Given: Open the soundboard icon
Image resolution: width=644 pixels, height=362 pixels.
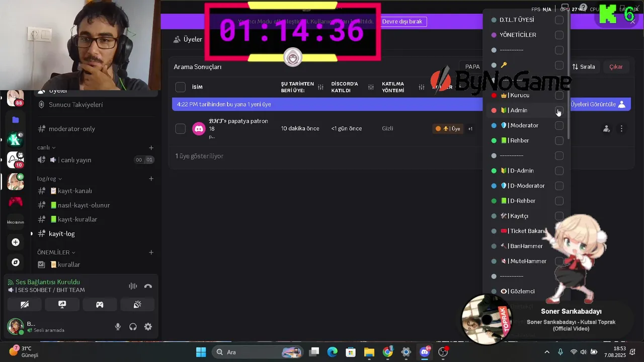Looking at the screenshot, I should 137,305.
